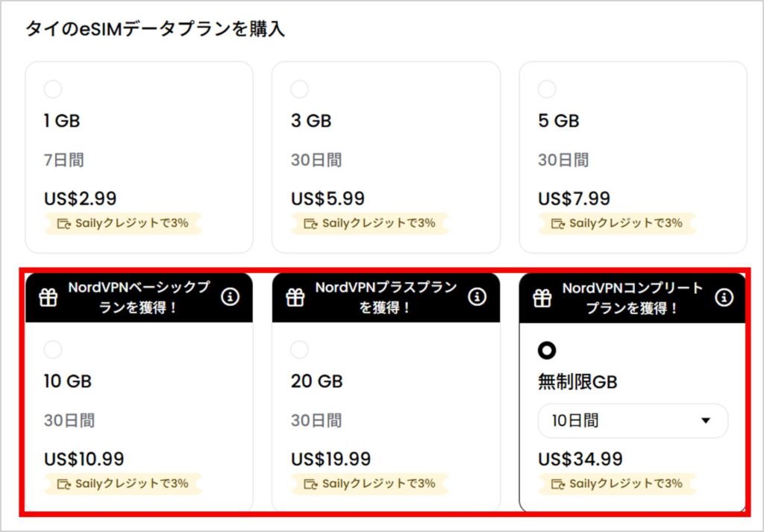Open info icon for NordVPN Complete plan
The width and height of the screenshot is (764, 532).
(724, 298)
